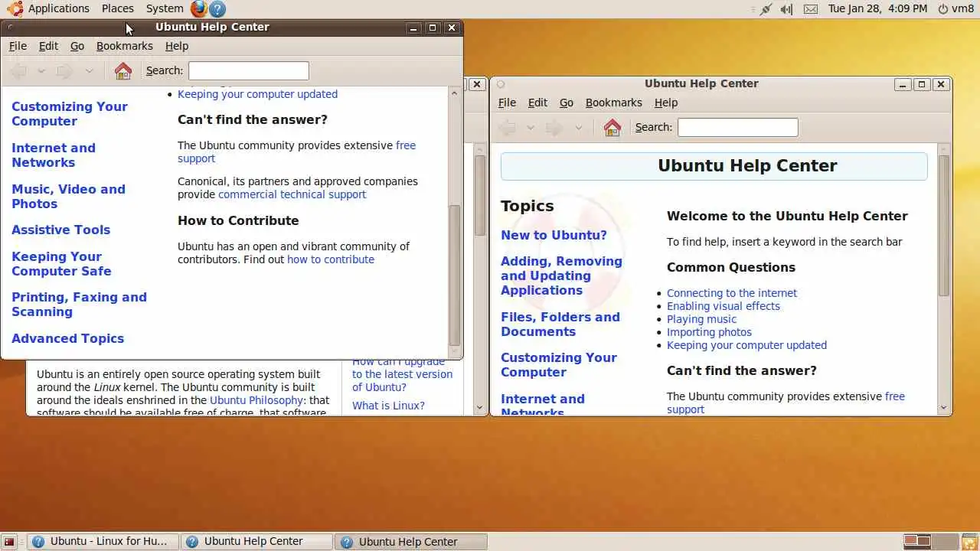980x551 pixels.
Task: Click Connecting to the internet link
Action: pyautogui.click(x=732, y=293)
